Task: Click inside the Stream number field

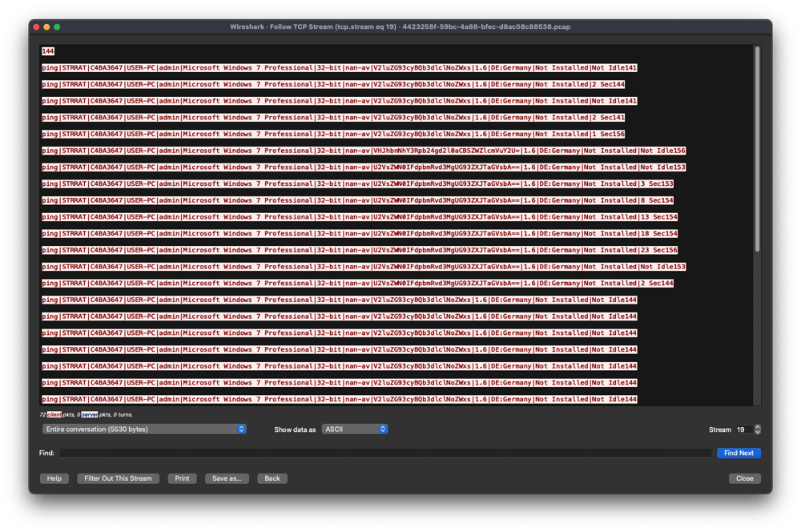Action: coord(743,429)
